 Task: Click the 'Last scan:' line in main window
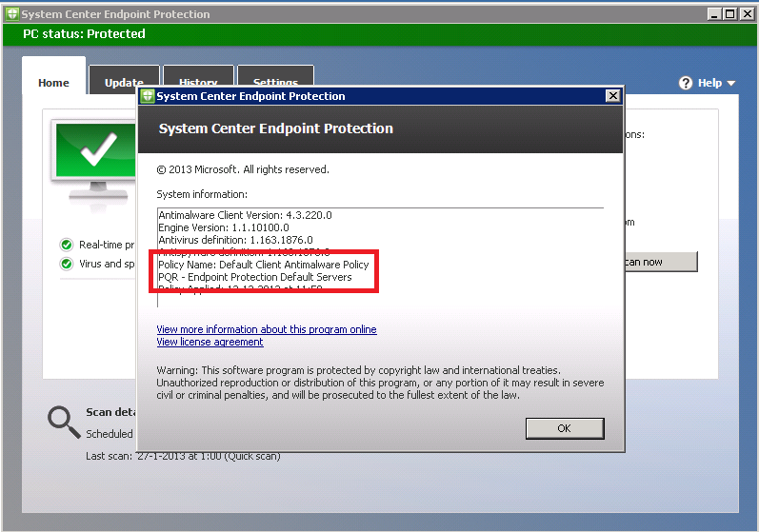[183, 456]
